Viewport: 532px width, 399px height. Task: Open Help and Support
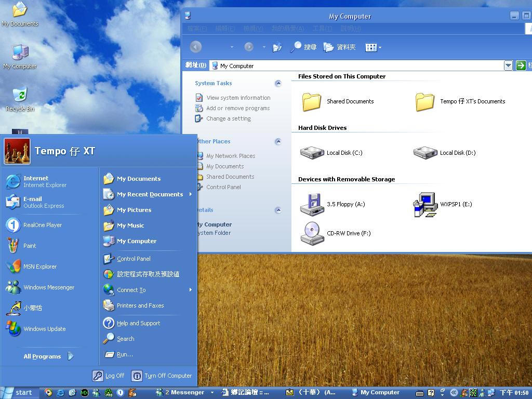pyautogui.click(x=131, y=323)
